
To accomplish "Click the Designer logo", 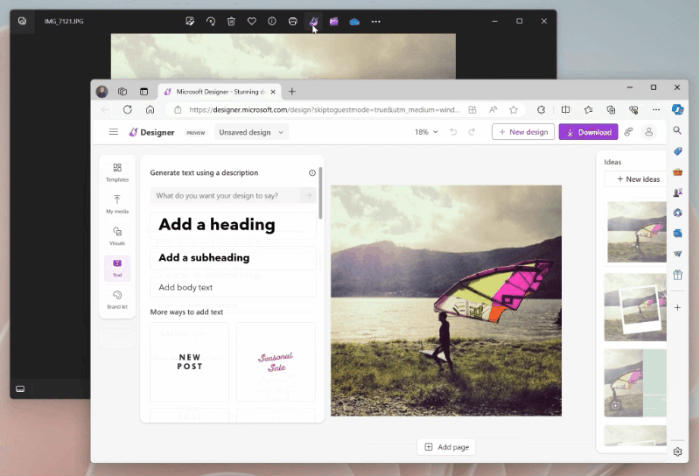I will (152, 132).
